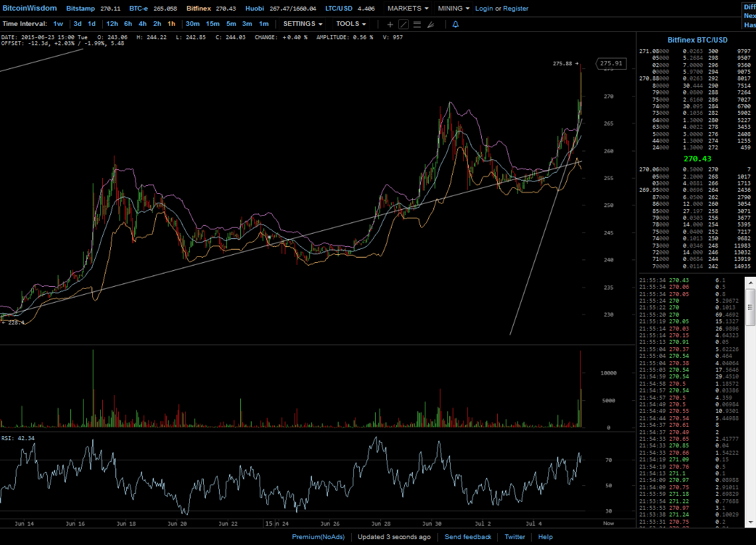Set time interval to 1w
Viewport: 756px width, 545px height.
tap(58, 24)
